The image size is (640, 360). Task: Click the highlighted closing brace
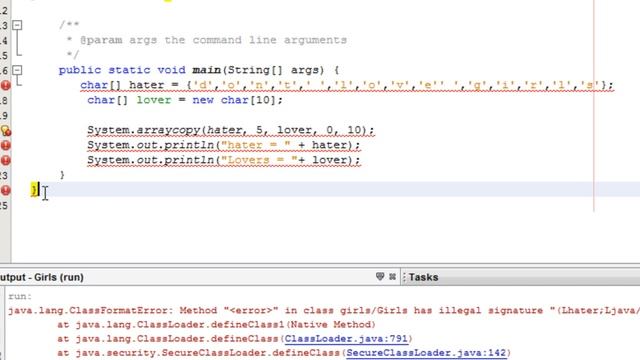point(34,190)
